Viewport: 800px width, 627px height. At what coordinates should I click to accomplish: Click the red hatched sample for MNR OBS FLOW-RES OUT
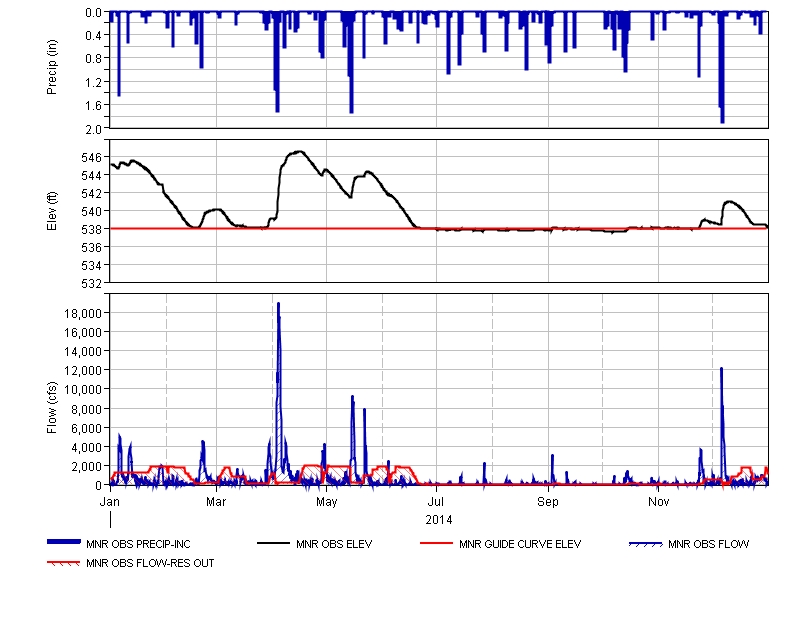tap(64, 563)
